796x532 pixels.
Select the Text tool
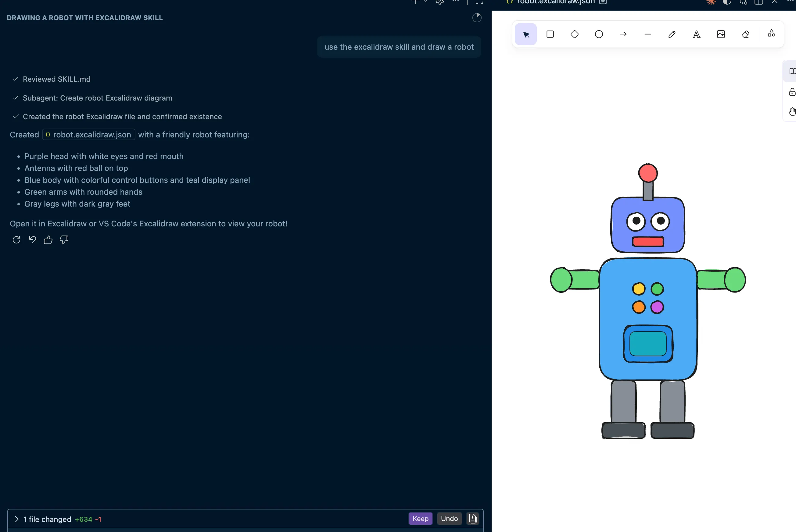697,34
